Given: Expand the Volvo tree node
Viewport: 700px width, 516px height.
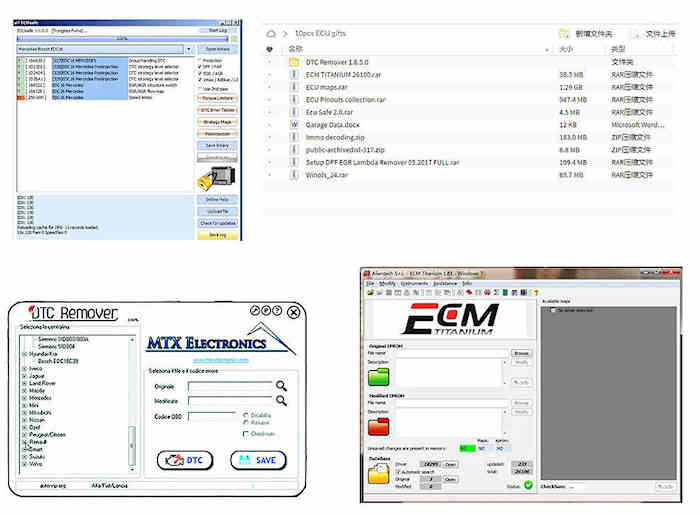Looking at the screenshot, I should pyautogui.click(x=25, y=464).
